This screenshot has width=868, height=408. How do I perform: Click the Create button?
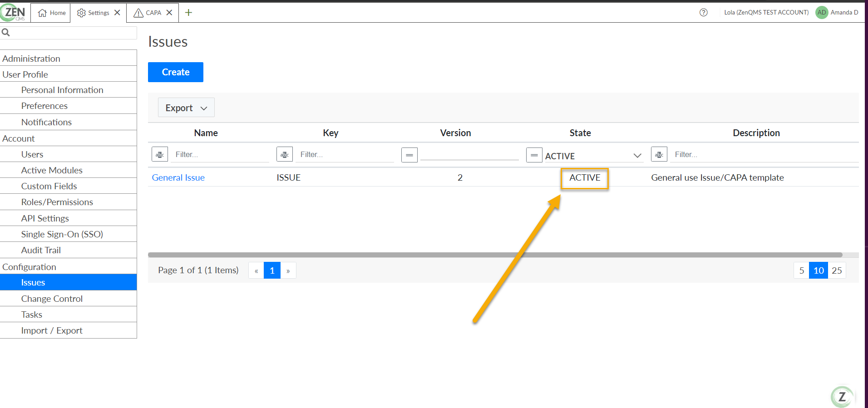point(176,72)
